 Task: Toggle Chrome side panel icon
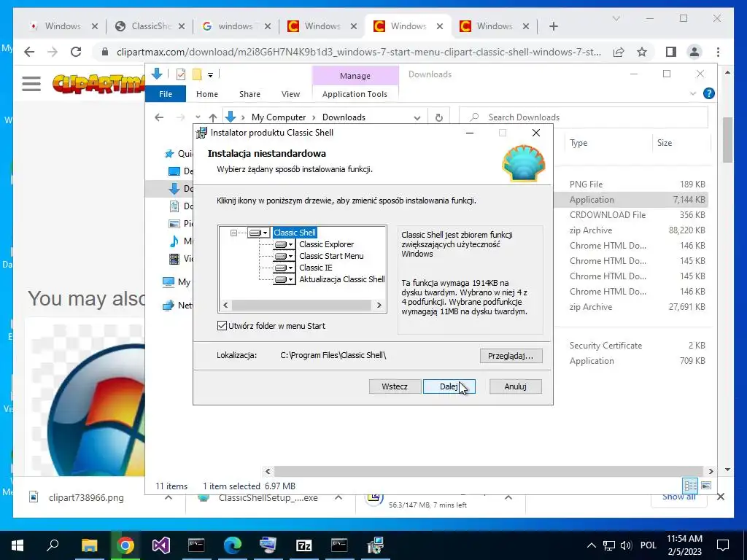(671, 52)
